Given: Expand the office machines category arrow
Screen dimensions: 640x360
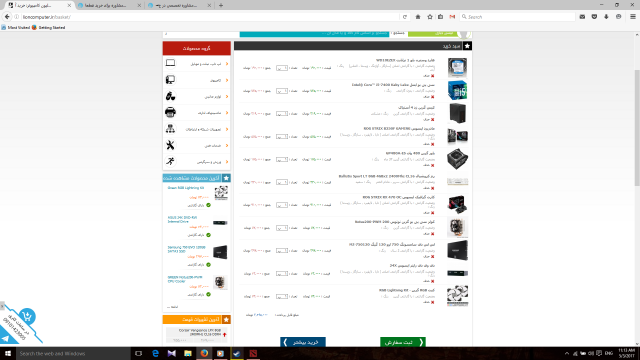Looking at the screenshot, I should click(x=227, y=113).
